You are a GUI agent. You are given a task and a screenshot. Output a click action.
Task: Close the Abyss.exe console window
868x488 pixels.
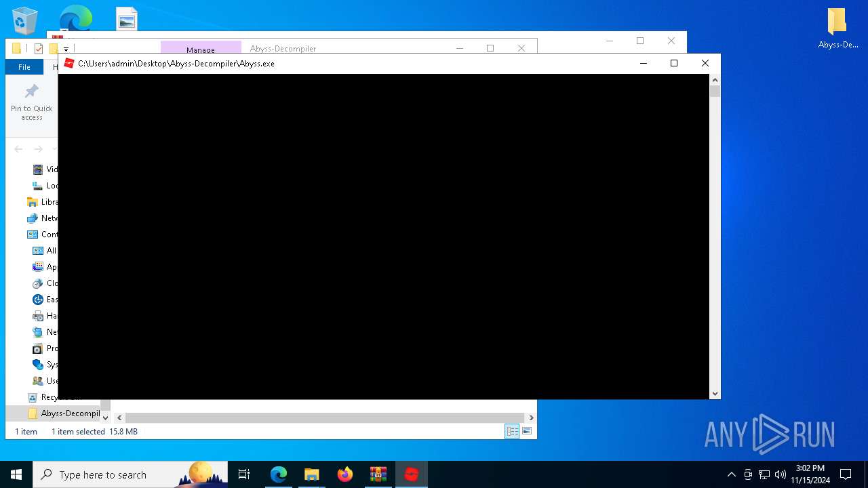705,63
